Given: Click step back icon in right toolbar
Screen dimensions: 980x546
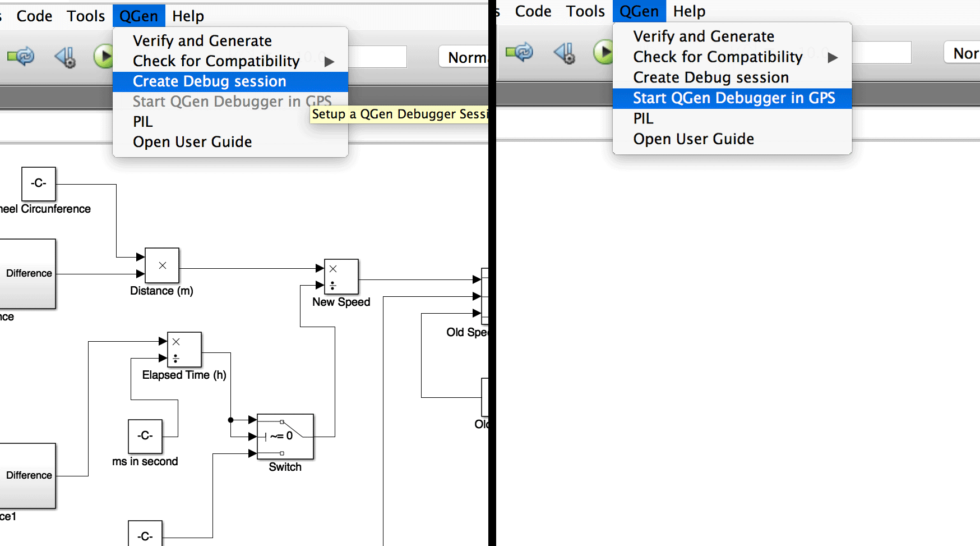Looking at the screenshot, I should tap(565, 52).
